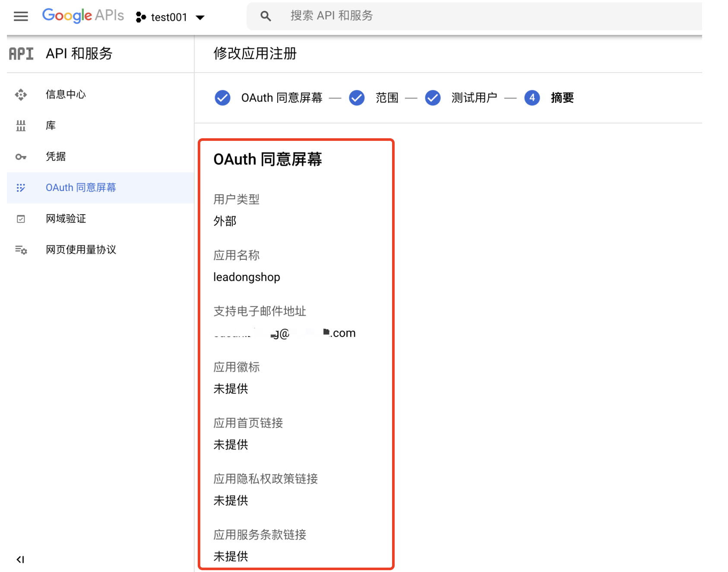Image resolution: width=728 pixels, height=572 pixels.
Task: Click the completed 范围 step checkmark
Action: (357, 98)
